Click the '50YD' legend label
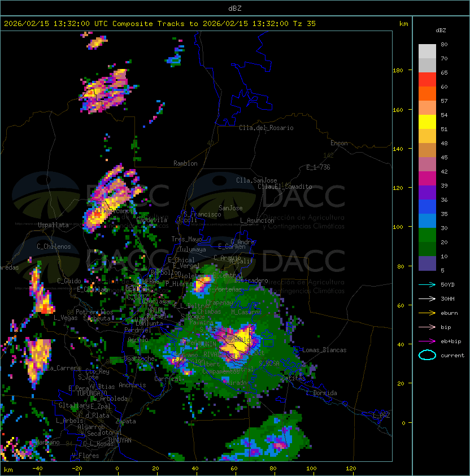 (x=447, y=284)
